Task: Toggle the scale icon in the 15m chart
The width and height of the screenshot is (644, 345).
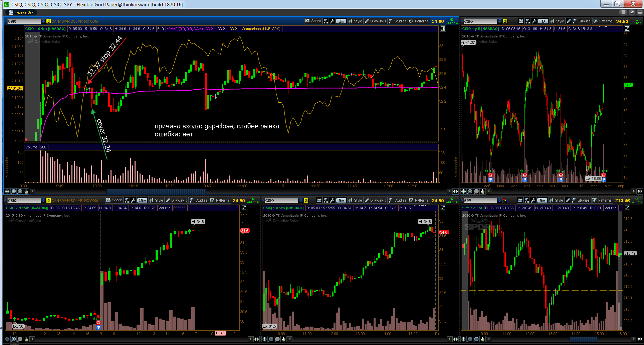Action: click(x=244, y=208)
